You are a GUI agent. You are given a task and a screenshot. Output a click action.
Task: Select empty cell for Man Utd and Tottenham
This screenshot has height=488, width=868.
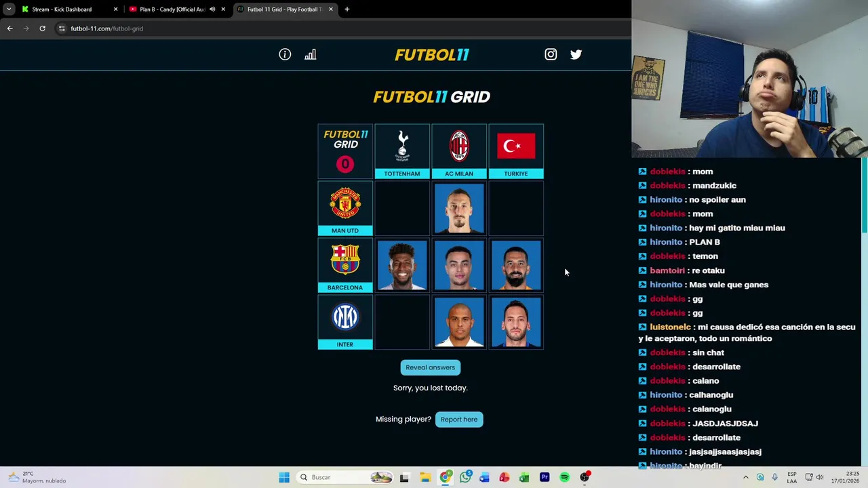pos(402,208)
